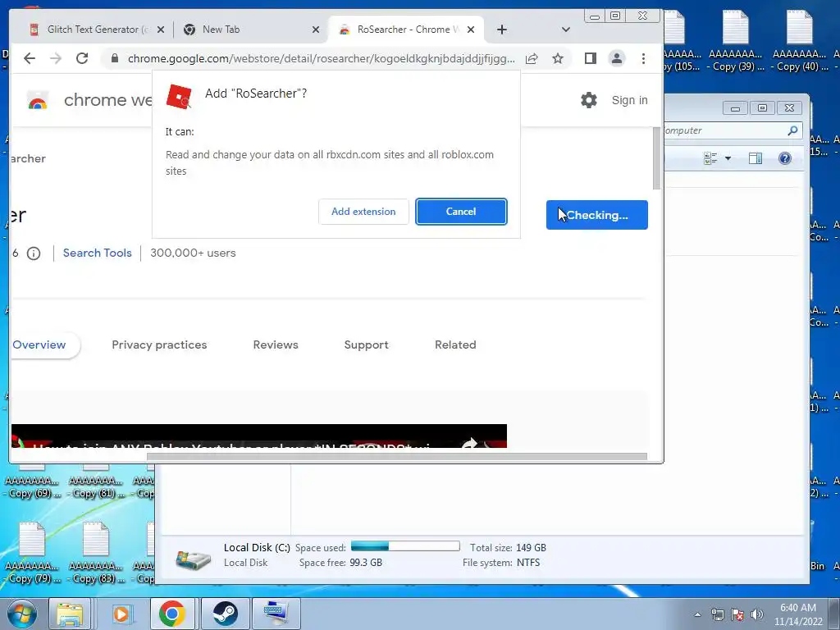Click the RoSearcher red logo in dialog
The height and width of the screenshot is (630, 840).
point(179,97)
